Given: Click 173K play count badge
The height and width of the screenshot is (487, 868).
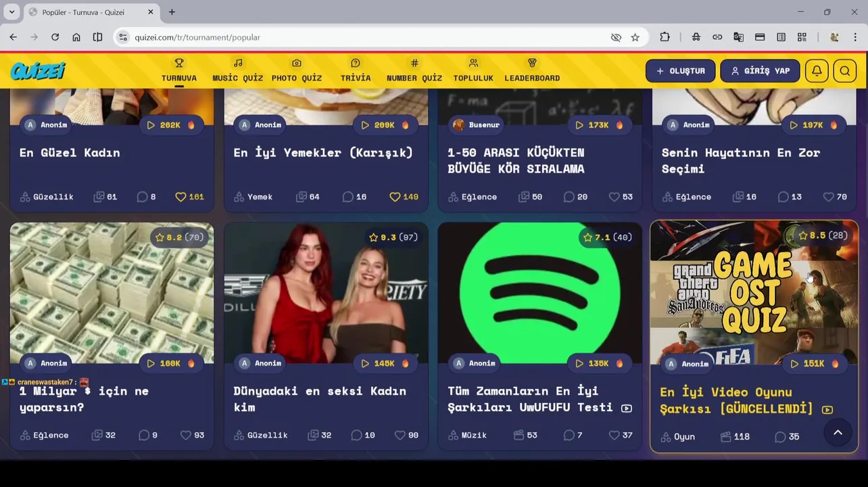Looking at the screenshot, I should 599,125.
